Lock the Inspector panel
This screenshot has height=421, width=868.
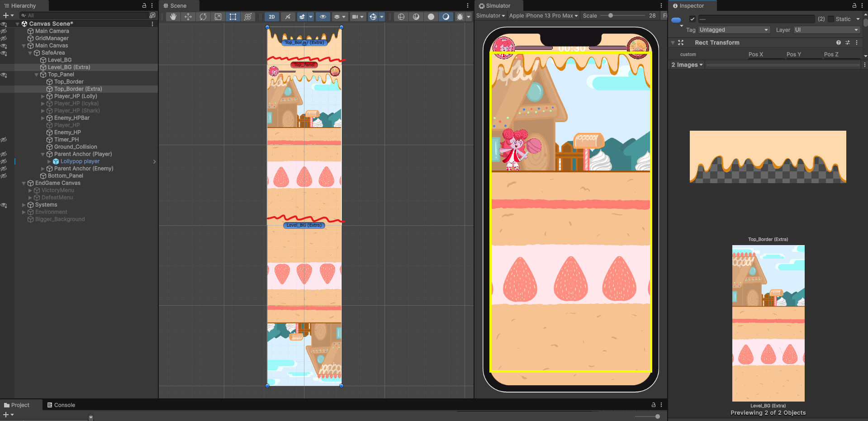click(854, 6)
